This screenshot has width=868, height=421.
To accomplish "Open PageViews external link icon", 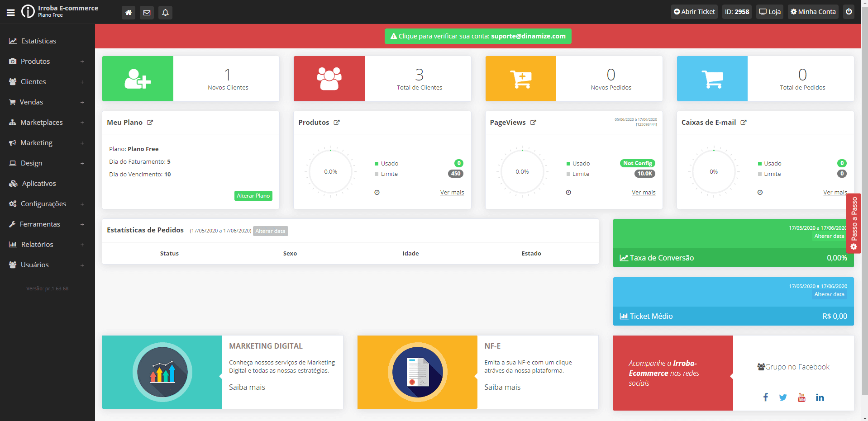I will [533, 123].
